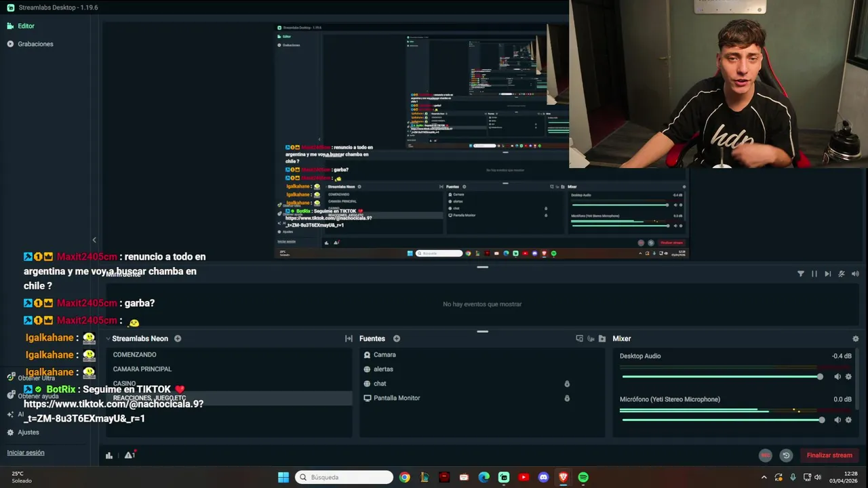Viewport: 868px width, 488px height.
Task: Click the scene transitions icon beside Fuentes
Action: pos(349,339)
